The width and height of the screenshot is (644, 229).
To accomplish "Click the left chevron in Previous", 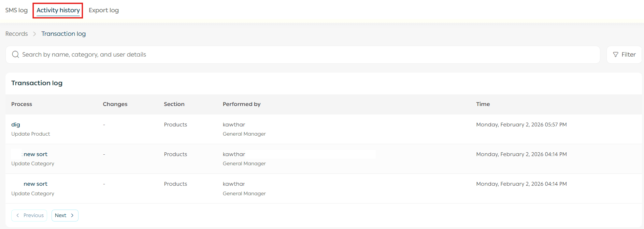I will click(18, 215).
